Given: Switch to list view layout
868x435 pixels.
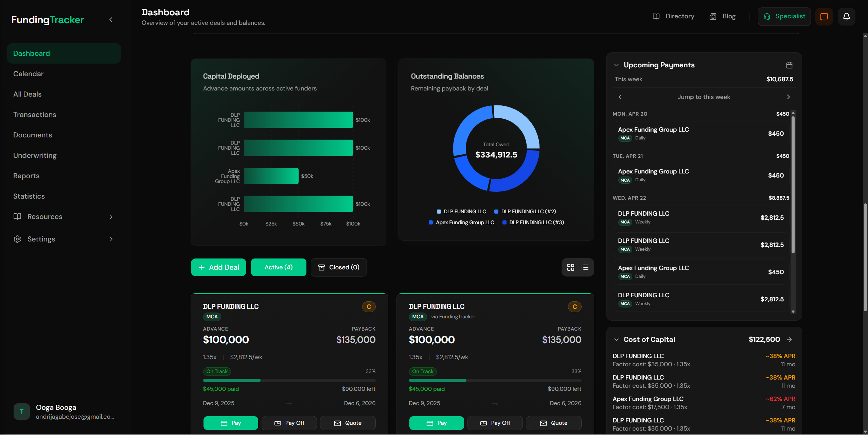Looking at the screenshot, I should coord(585,267).
